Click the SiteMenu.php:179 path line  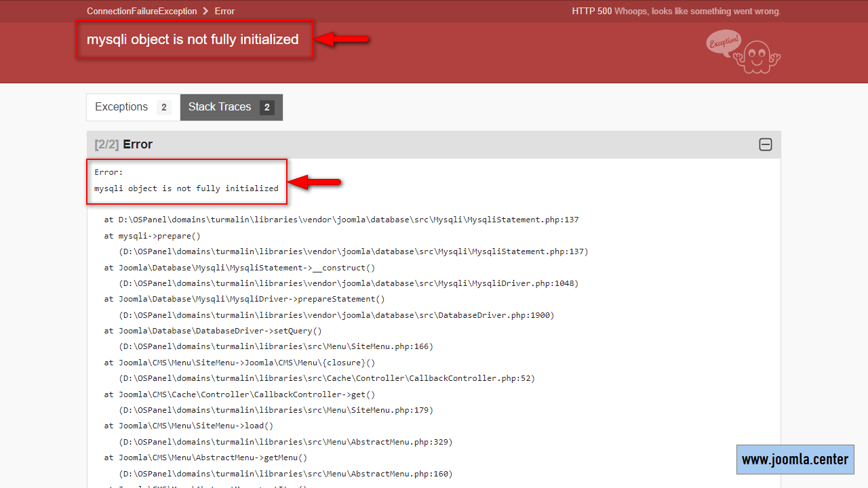pos(276,410)
